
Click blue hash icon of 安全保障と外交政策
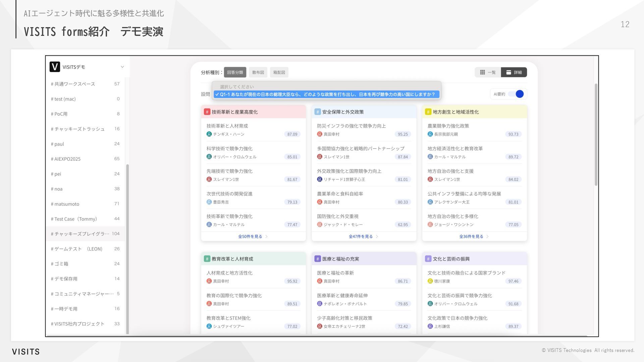pos(318,112)
